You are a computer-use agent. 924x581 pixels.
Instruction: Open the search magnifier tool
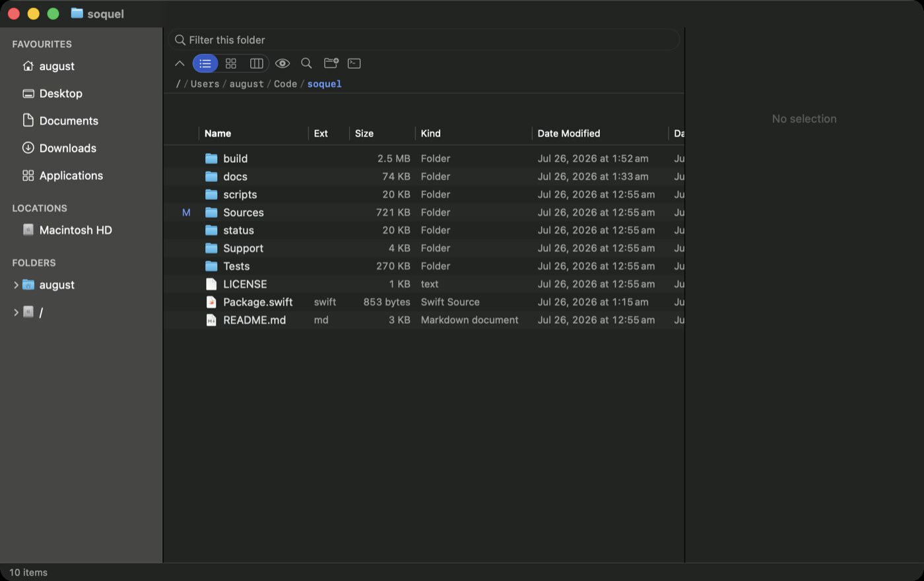coord(306,63)
